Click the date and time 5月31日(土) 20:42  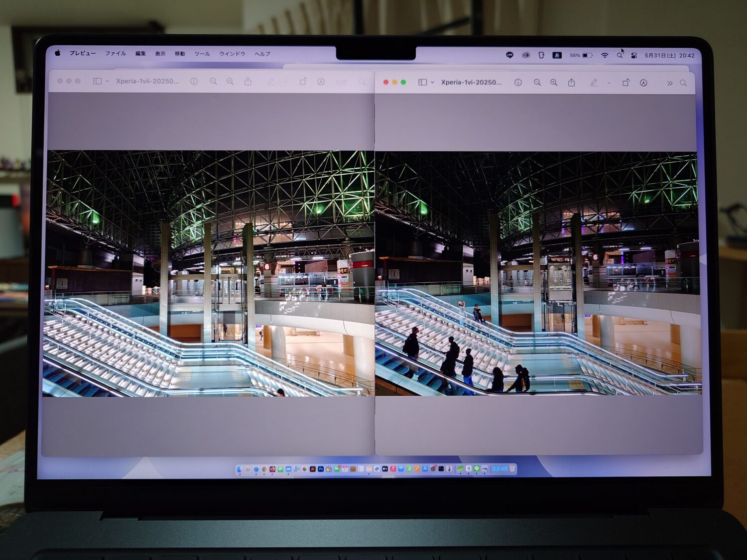pos(669,55)
